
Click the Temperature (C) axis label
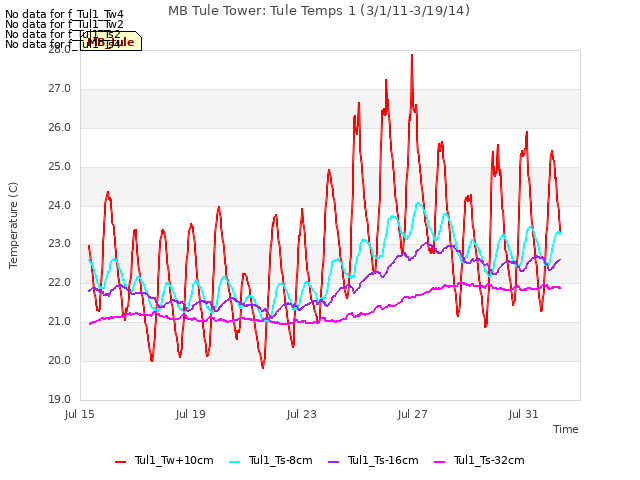(13, 225)
